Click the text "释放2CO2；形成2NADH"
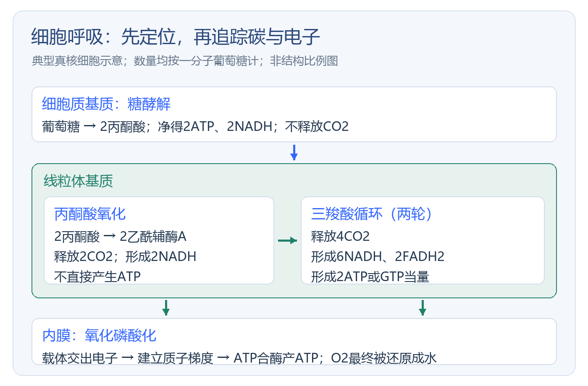The image size is (588, 386). point(125,256)
